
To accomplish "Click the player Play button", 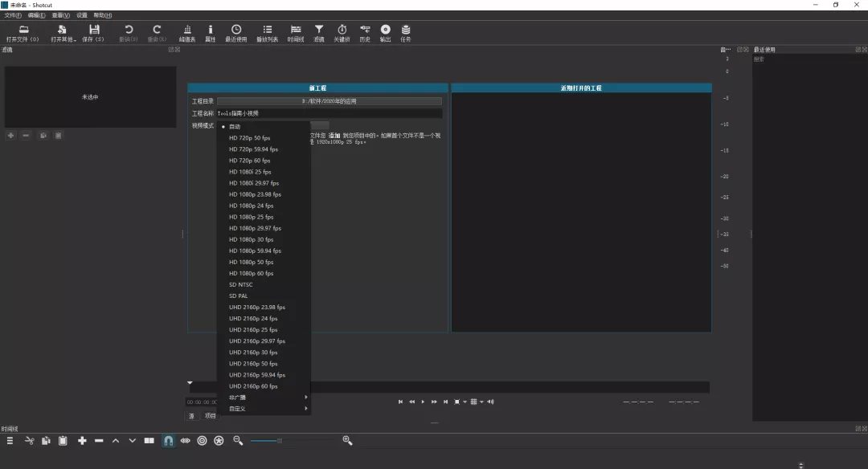I will click(x=423, y=402).
